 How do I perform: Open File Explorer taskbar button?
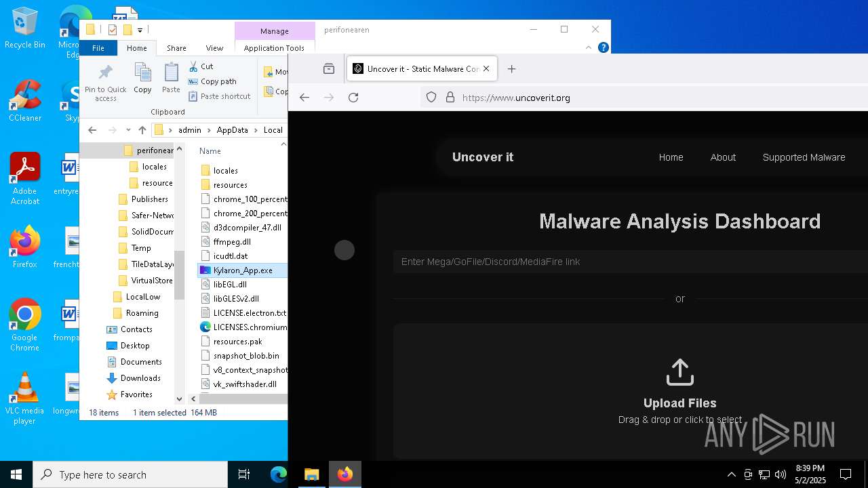coord(311,474)
